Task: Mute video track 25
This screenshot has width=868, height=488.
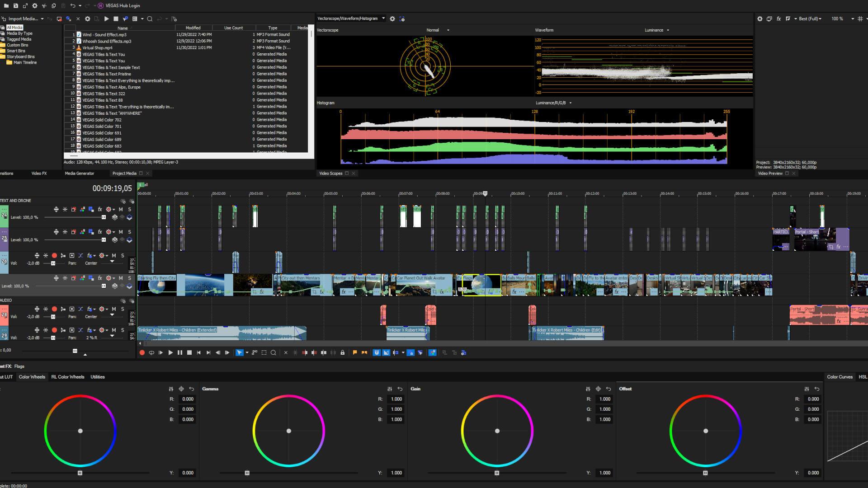Action: click(x=121, y=232)
